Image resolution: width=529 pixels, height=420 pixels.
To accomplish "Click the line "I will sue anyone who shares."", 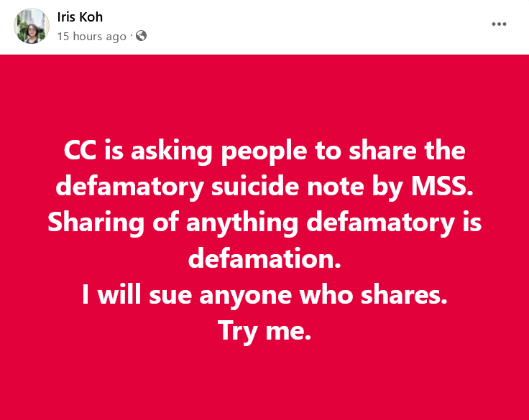I will [x=264, y=294].
